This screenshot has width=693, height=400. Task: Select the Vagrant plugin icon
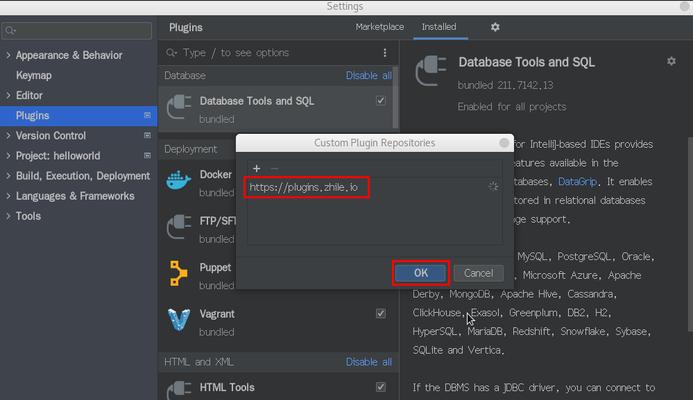click(x=179, y=320)
